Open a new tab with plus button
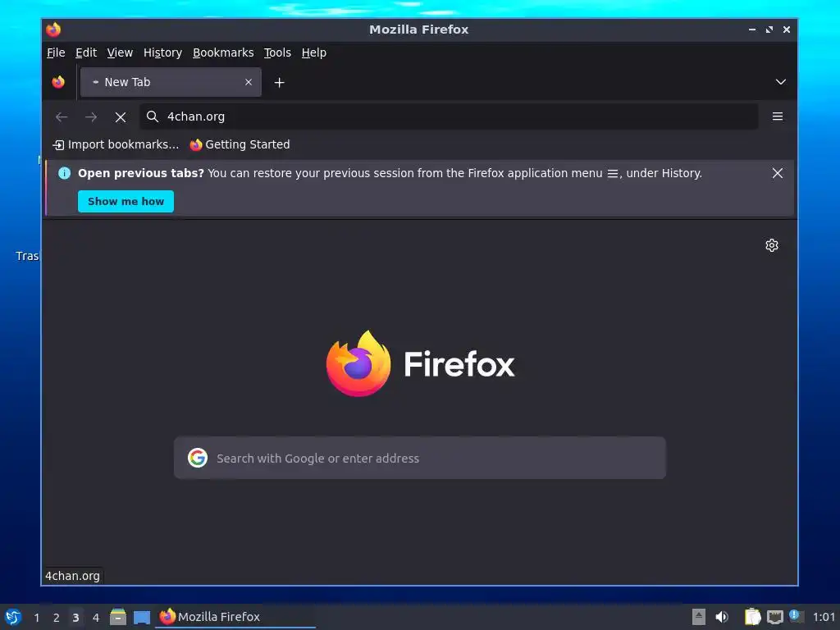This screenshot has height=630, width=840. point(279,83)
